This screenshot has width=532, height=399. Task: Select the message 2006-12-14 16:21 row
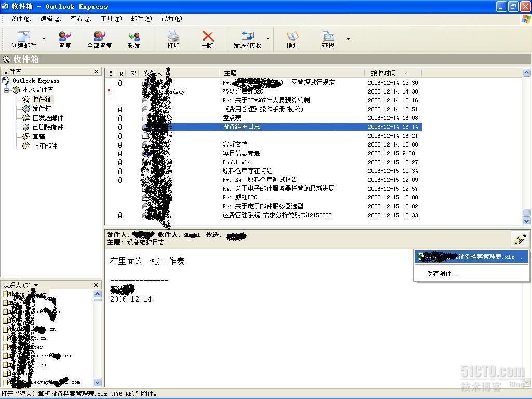click(263, 136)
